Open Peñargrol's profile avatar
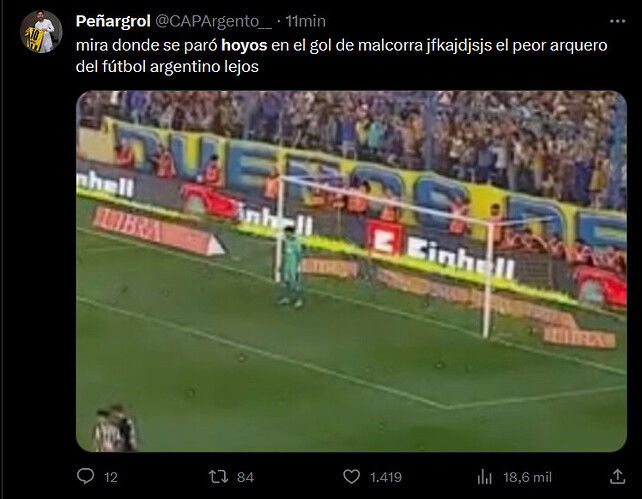This screenshot has height=499, width=642. [x=41, y=32]
